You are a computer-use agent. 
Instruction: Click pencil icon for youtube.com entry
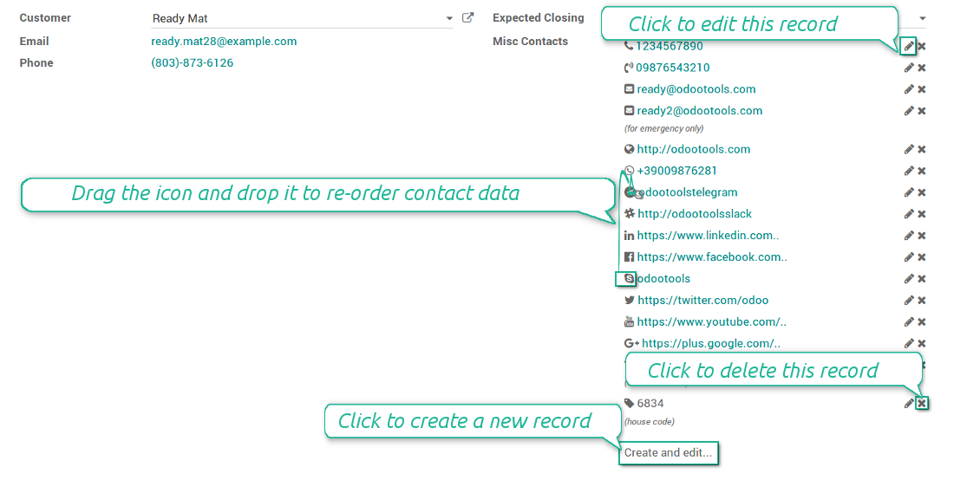[909, 322]
